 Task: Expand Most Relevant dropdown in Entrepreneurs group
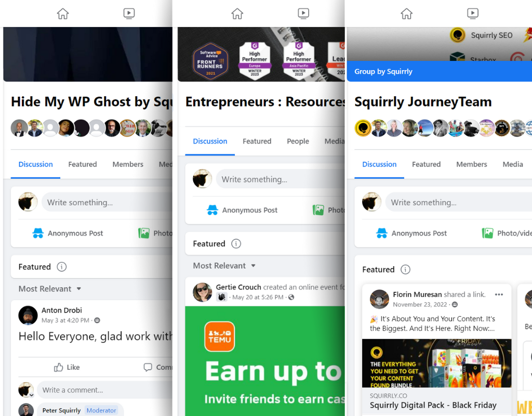pyautogui.click(x=224, y=266)
